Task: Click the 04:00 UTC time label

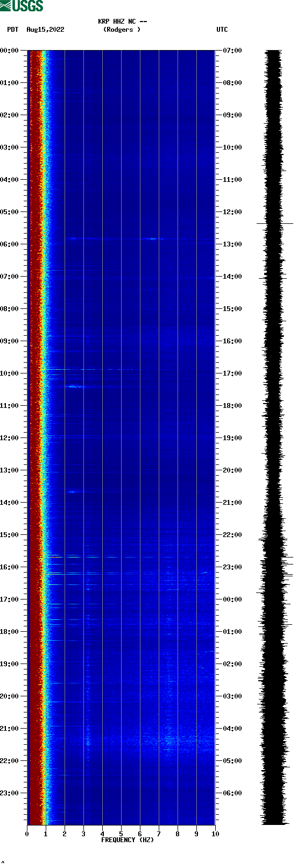Action: point(232,729)
